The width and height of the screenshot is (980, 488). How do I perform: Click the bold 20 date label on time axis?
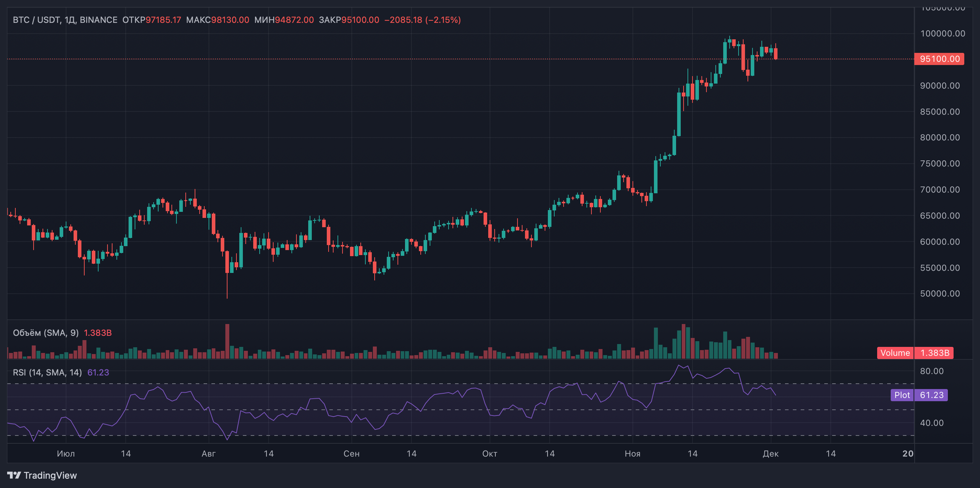(908, 454)
